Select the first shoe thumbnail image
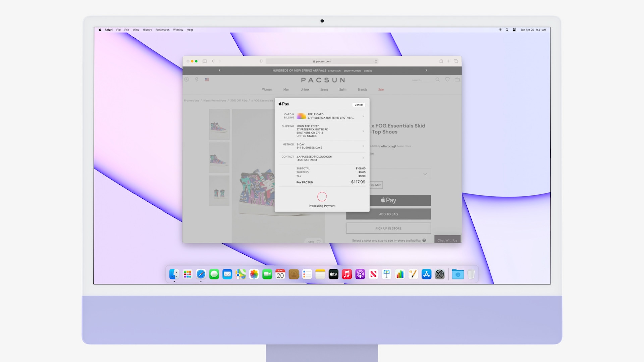The width and height of the screenshot is (644, 362). coord(219,124)
